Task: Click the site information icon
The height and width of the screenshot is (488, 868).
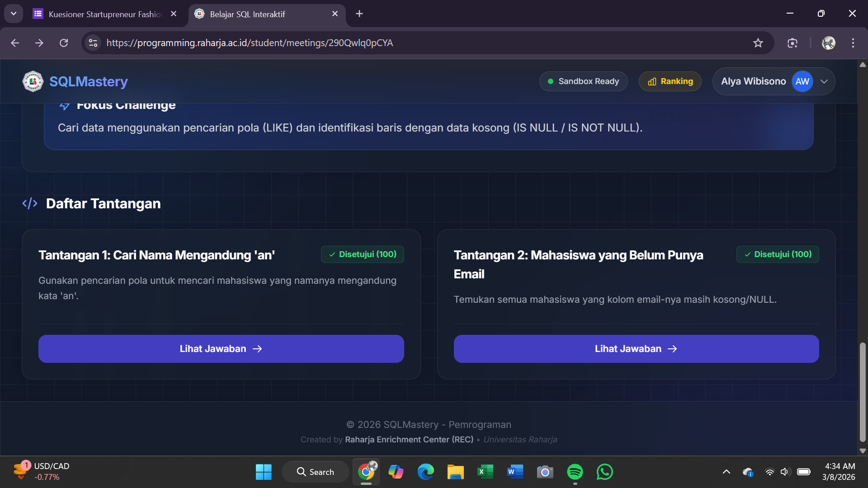Action: tap(93, 43)
